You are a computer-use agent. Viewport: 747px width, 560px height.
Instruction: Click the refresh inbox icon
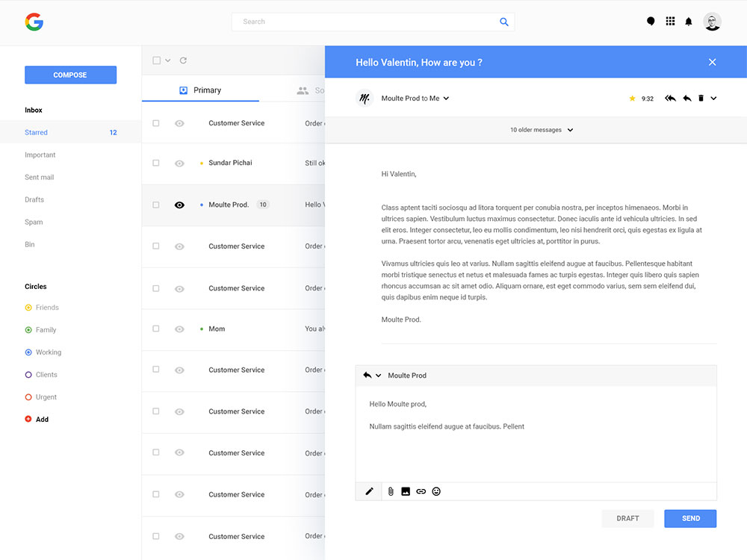point(183,60)
